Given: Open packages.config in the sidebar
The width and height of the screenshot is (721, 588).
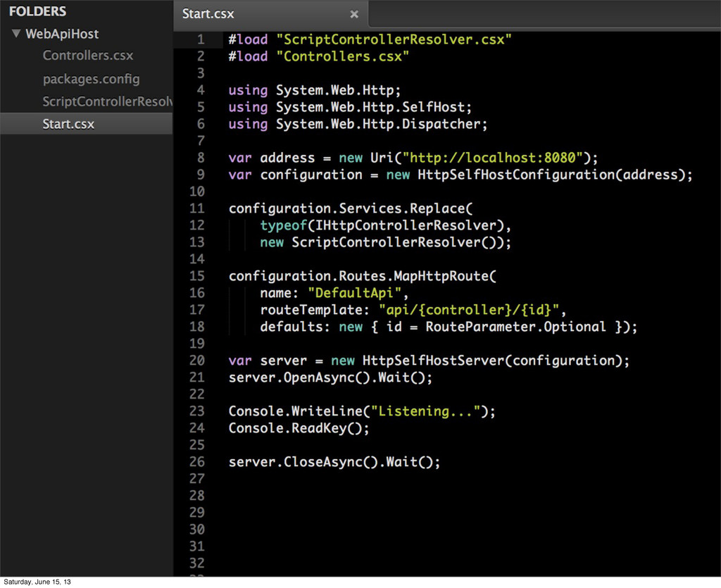Looking at the screenshot, I should coord(91,79).
